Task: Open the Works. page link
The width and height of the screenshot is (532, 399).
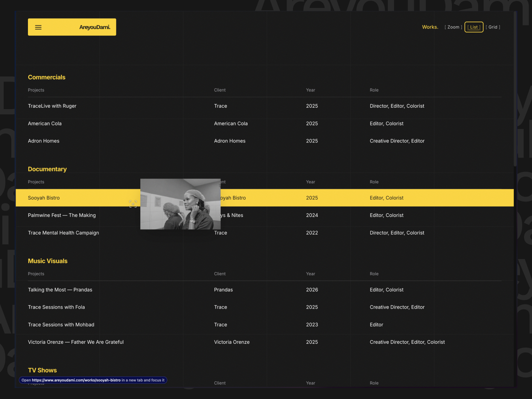Action: point(430,27)
